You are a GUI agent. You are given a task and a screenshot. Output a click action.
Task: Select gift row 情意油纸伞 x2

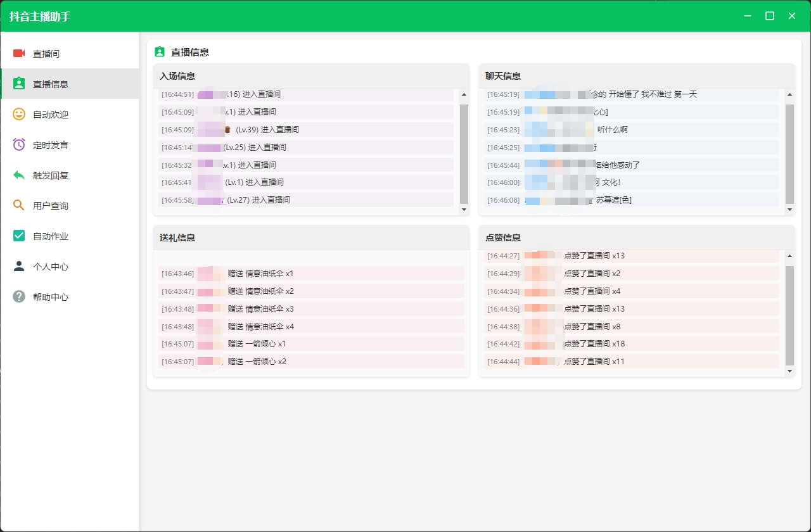click(311, 291)
